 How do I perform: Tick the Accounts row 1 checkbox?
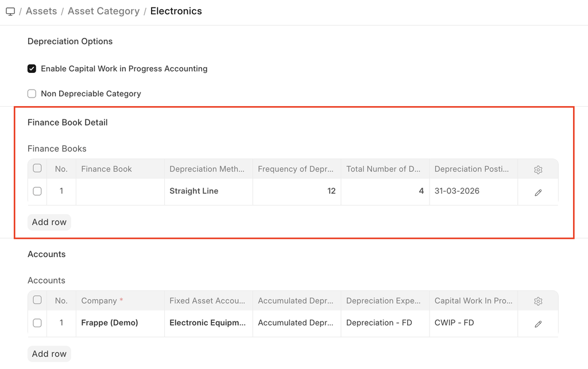37,323
